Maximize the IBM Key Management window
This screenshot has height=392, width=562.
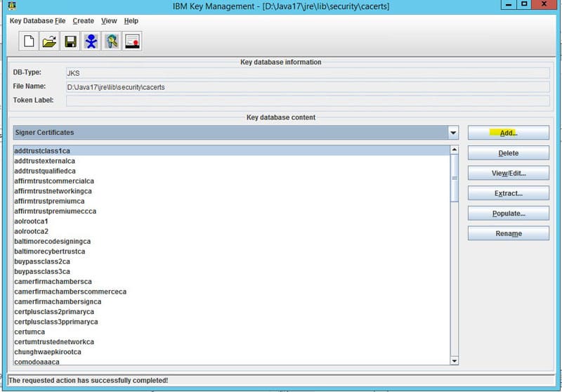(524, 5)
